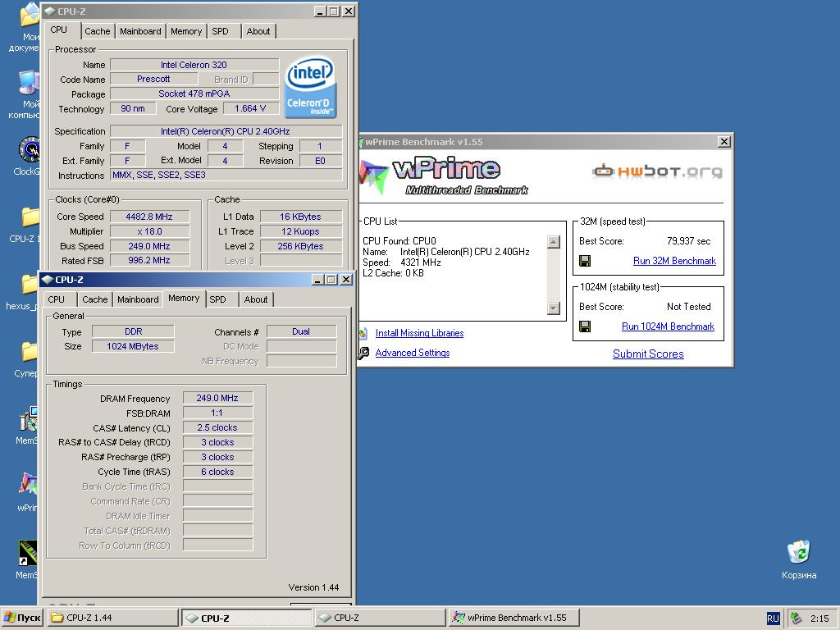Image resolution: width=840 pixels, height=630 pixels.
Task: Click the save icon under 32M speed test
Action: (585, 261)
